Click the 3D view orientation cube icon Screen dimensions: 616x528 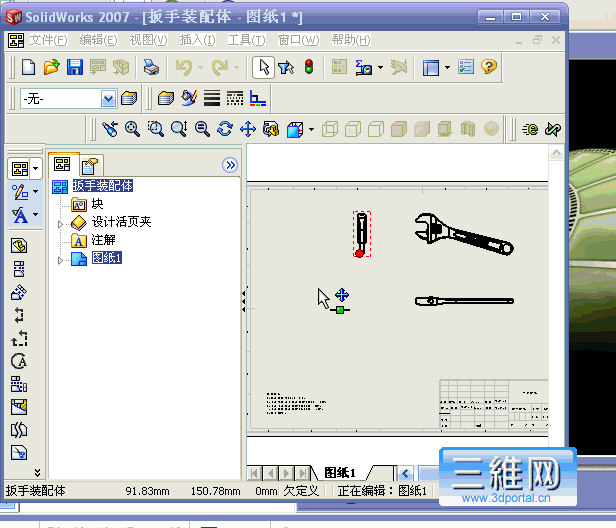[295, 129]
